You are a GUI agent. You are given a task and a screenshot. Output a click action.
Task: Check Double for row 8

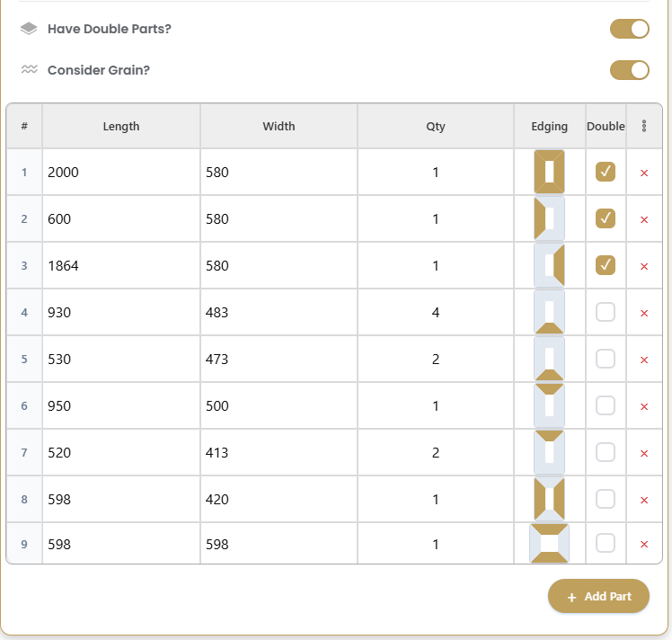pos(606,499)
